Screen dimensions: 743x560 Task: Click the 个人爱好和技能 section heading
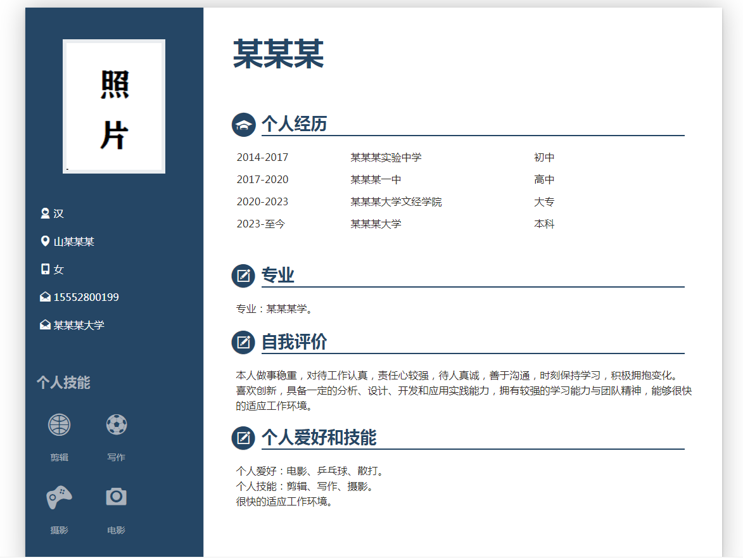tap(319, 438)
